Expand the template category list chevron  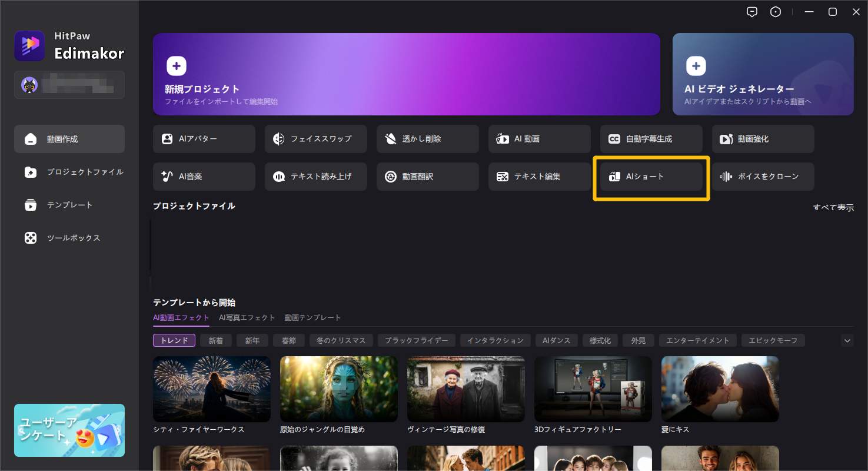(847, 340)
